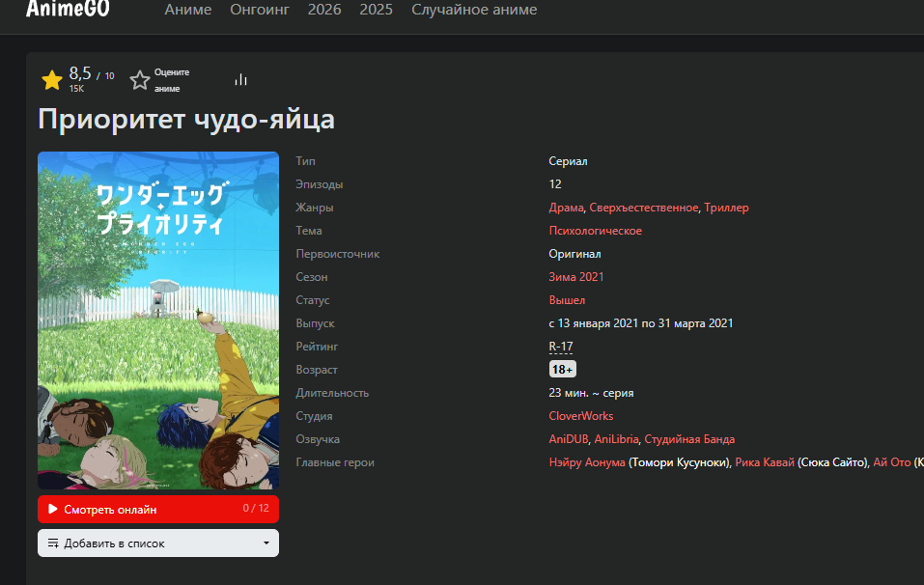924x585 pixels.
Task: Click the Смотреть онлайн button
Action: [x=158, y=509]
